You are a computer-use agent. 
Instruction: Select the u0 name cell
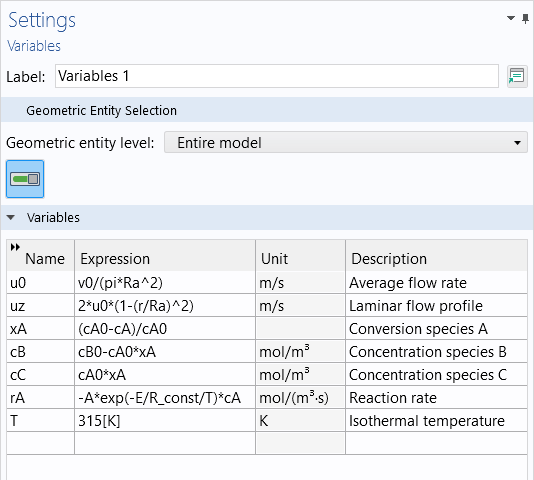[x=41, y=283]
